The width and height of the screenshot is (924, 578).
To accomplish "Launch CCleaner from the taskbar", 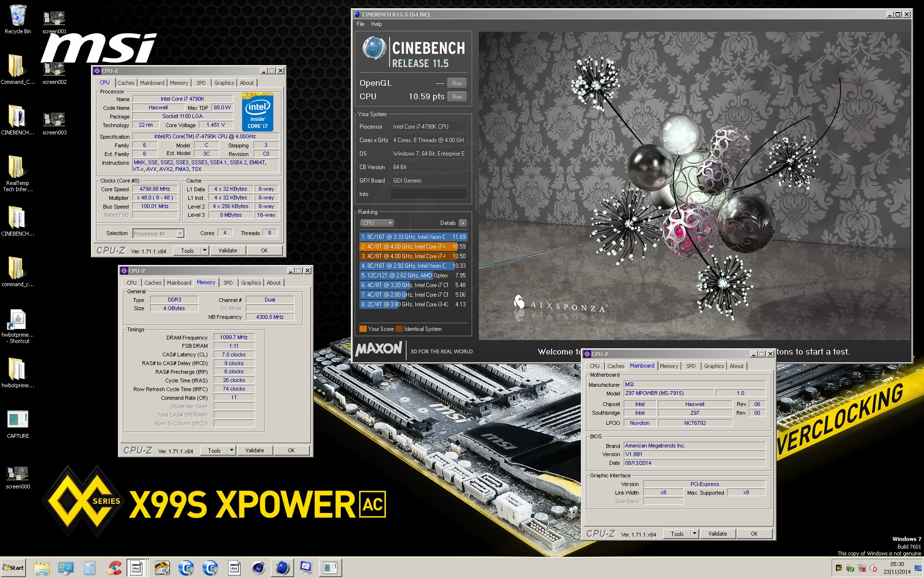I will coord(114,568).
